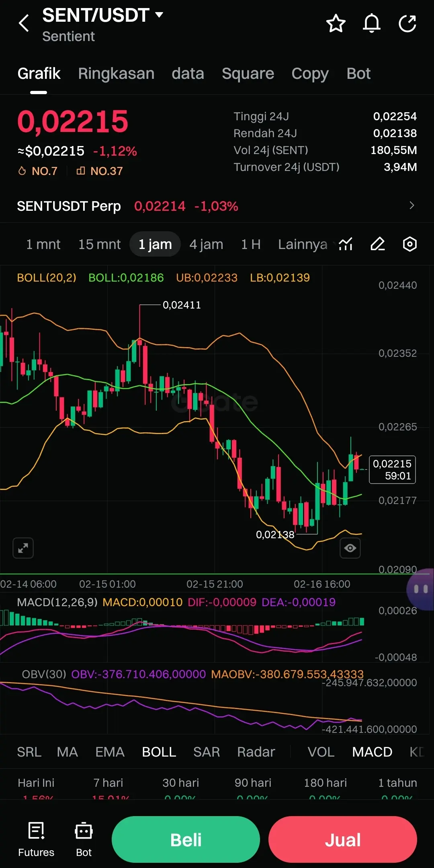Image resolution: width=434 pixels, height=868 pixels.
Task: Open chart settings hexagon icon
Action: coord(410,244)
